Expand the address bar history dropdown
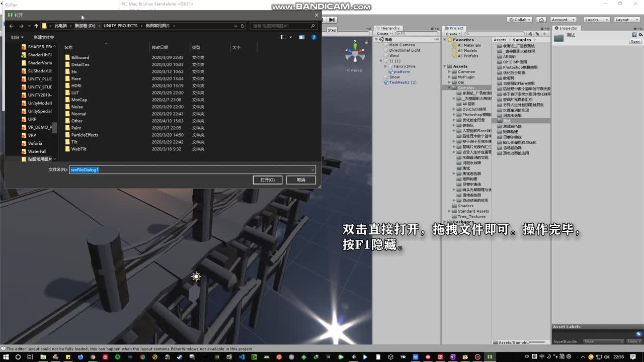The width and height of the screenshot is (644, 362). 235,26
